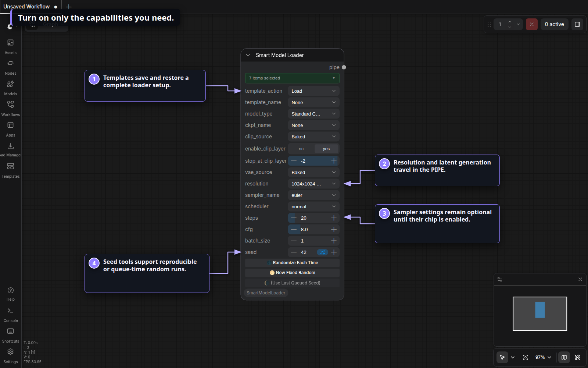Click Use Last Queued Seed button
This screenshot has height=368, width=588.
click(x=292, y=283)
